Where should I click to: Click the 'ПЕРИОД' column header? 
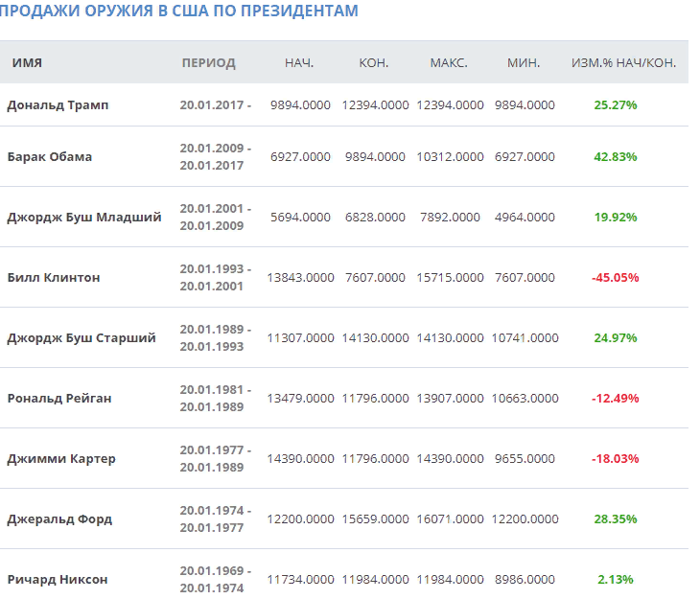208,63
